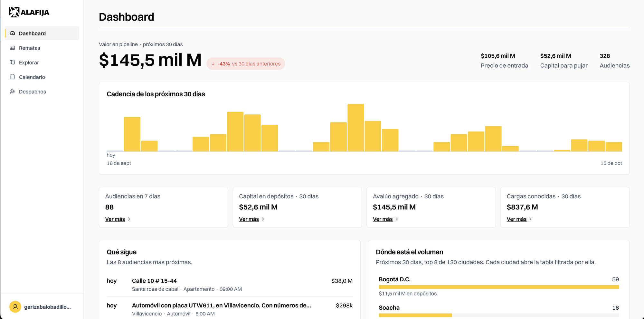Click the $52,6 mil M Capital para pujar stat
Image resolution: width=644 pixels, height=319 pixels.
[564, 61]
